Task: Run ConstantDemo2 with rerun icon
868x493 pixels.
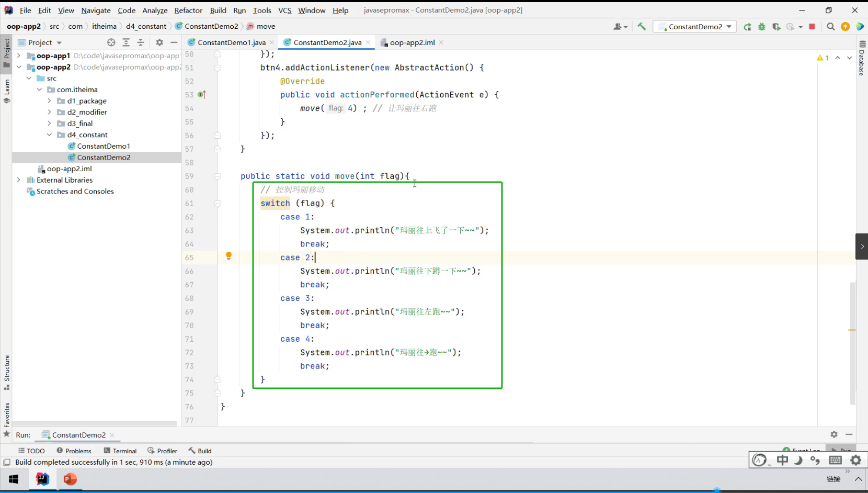Action: click(x=747, y=27)
